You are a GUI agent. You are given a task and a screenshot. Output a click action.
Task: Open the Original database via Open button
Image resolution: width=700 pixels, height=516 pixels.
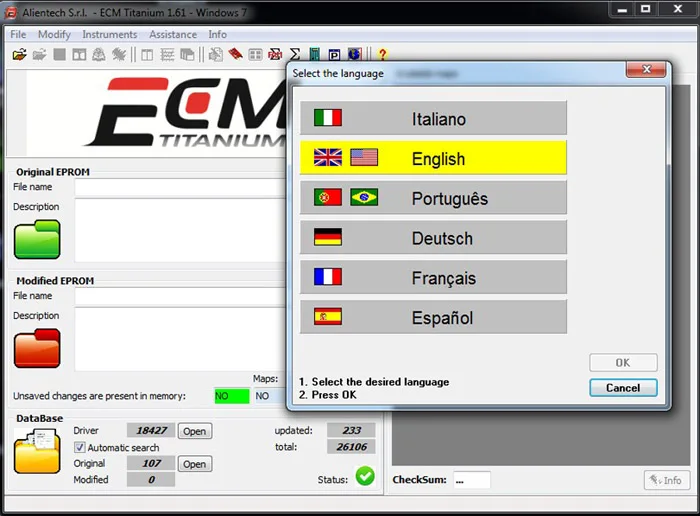pyautogui.click(x=195, y=464)
